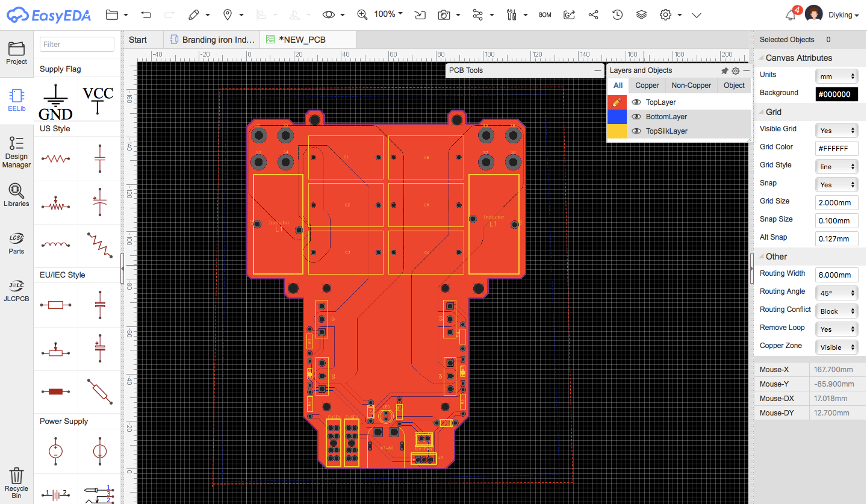Open the LCSC Parts library
Image resolution: width=867 pixels, height=504 pixels.
[17, 243]
